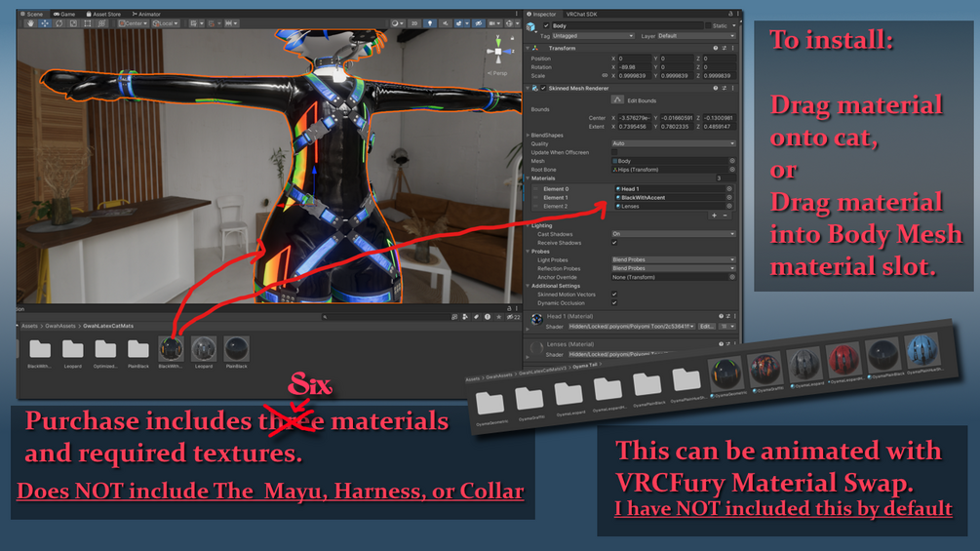Image resolution: width=980 pixels, height=551 pixels.
Task: Open Transform component preset icon
Action: tap(725, 48)
